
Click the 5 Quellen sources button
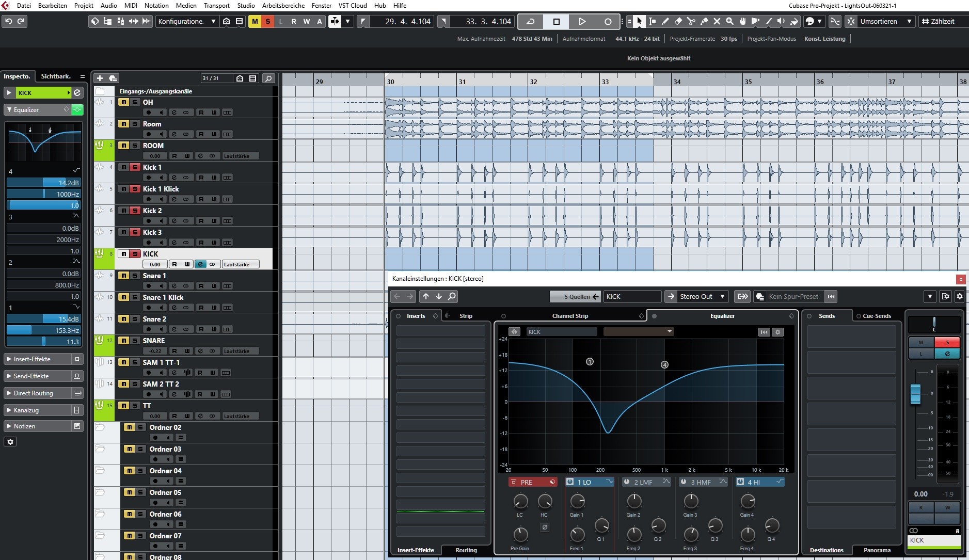click(576, 296)
